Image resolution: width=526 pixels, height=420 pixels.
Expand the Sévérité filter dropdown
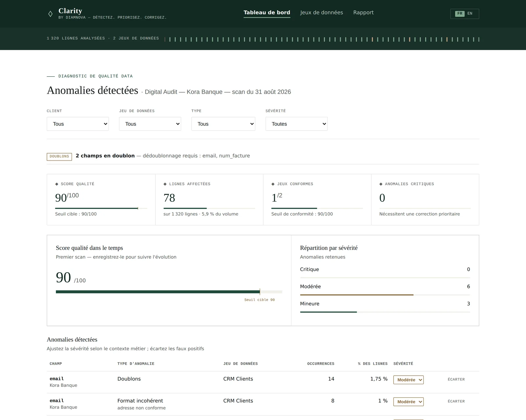click(x=297, y=124)
